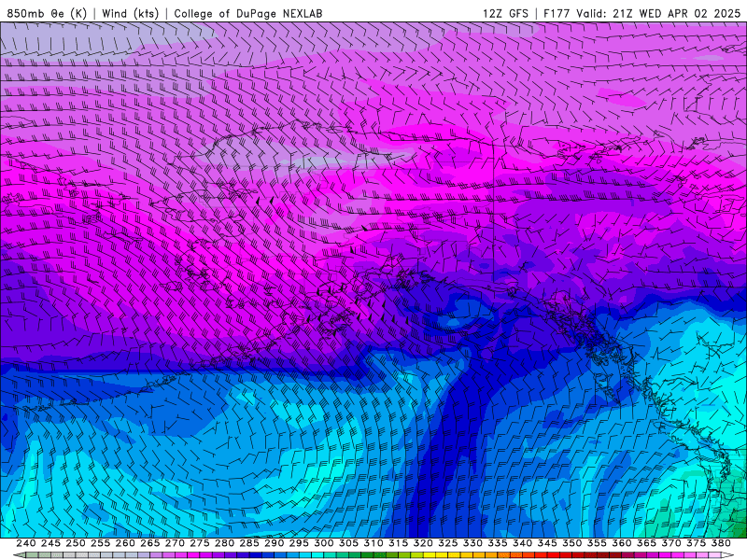Click the 375 legend value
Image resolution: width=747 pixels, height=560 pixels.
click(696, 543)
